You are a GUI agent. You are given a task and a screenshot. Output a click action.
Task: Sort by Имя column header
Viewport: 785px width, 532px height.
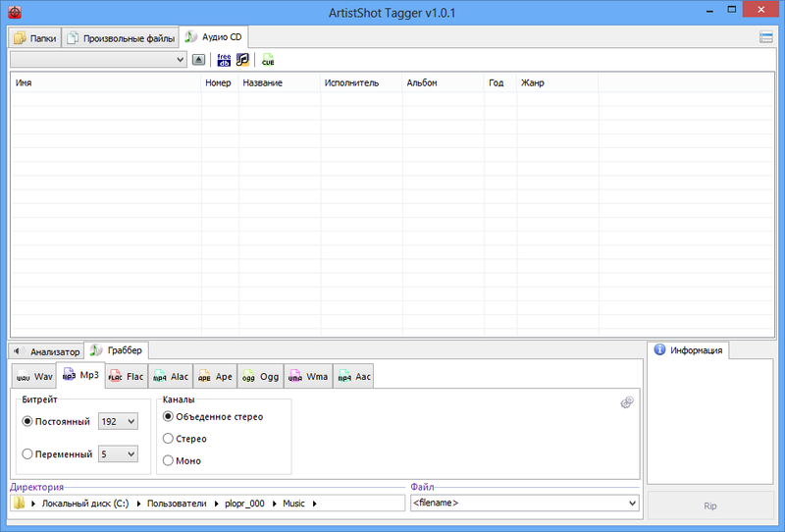(106, 82)
